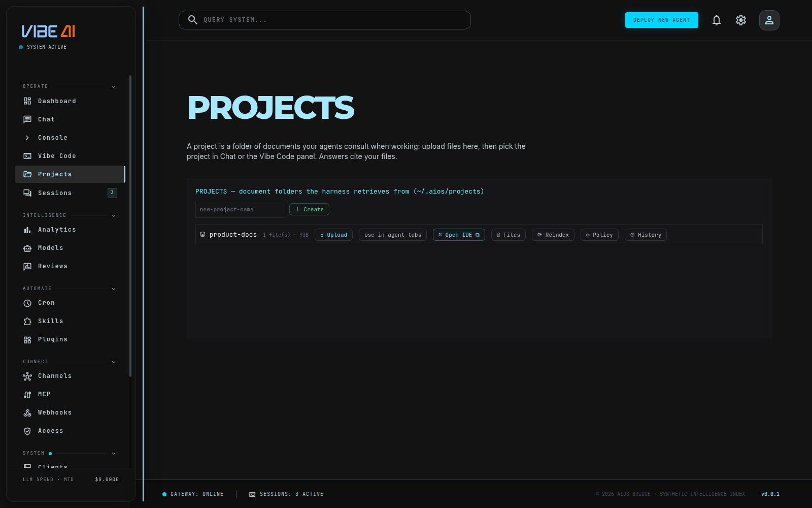The width and height of the screenshot is (812, 508).
Task: Click the Vibe AI logo
Action: click(x=48, y=31)
